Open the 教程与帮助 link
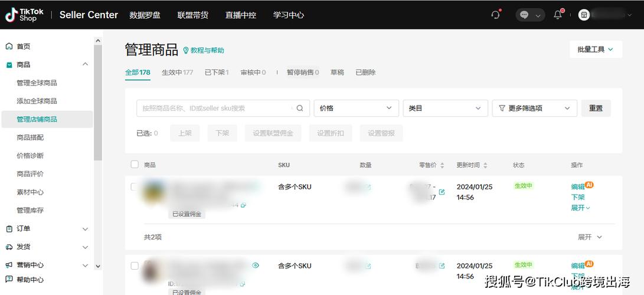 [204, 51]
